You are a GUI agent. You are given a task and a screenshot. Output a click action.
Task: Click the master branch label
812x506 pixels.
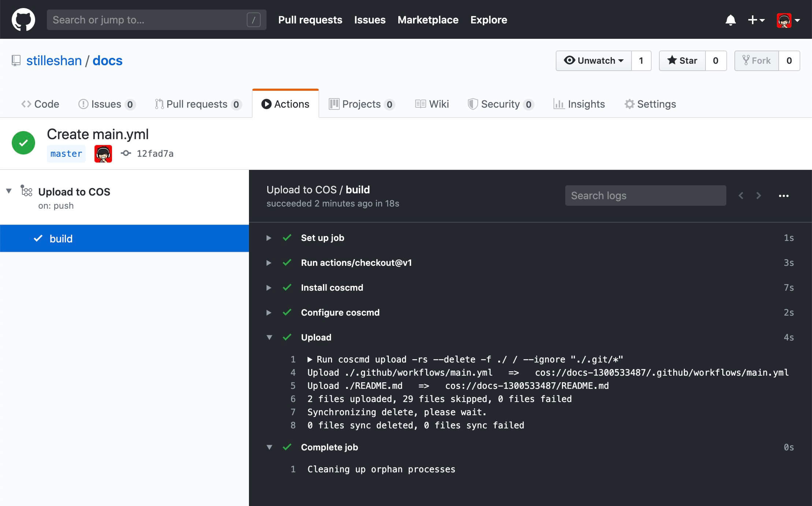(x=66, y=154)
